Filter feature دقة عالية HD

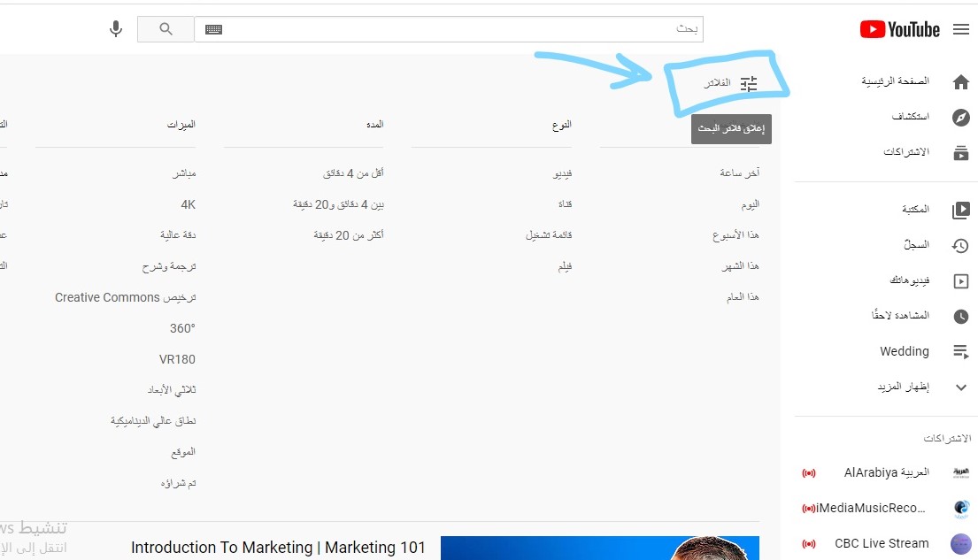178,235
